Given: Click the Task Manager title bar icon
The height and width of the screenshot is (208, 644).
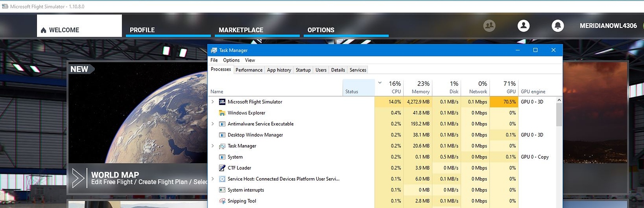Looking at the screenshot, I should 214,50.
